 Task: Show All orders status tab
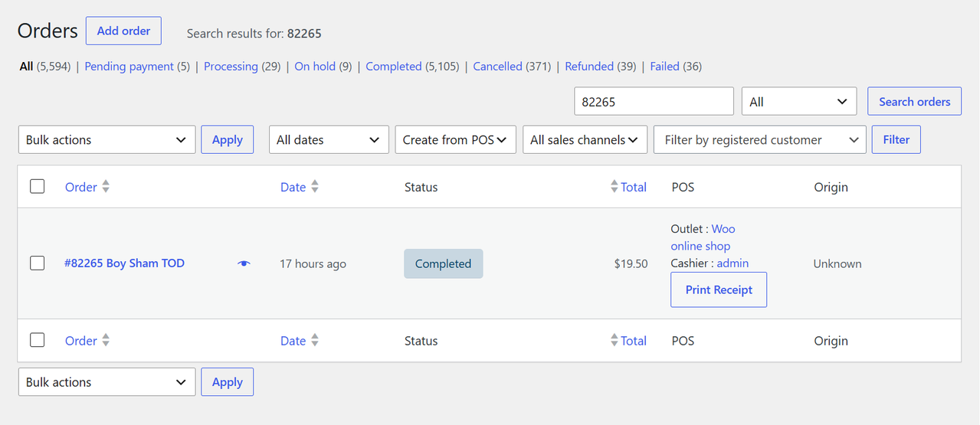coord(27,67)
